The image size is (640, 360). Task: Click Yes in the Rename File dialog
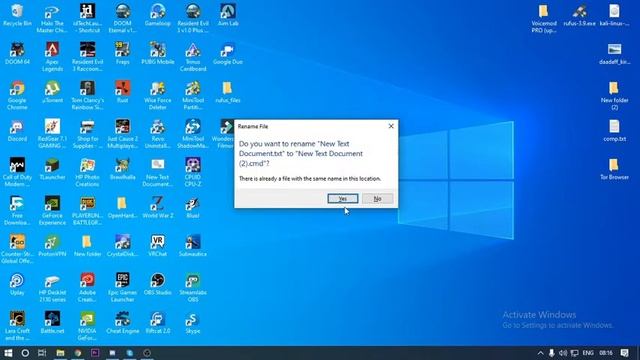342,198
